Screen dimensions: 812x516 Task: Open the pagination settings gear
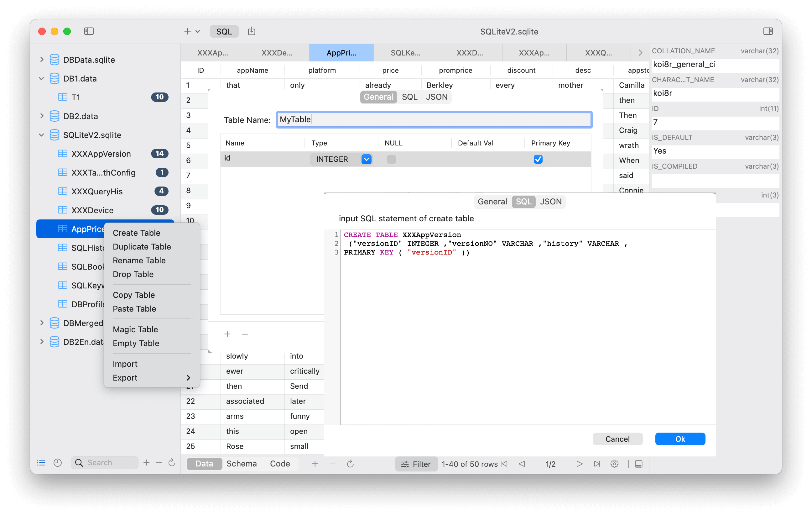tap(614, 464)
